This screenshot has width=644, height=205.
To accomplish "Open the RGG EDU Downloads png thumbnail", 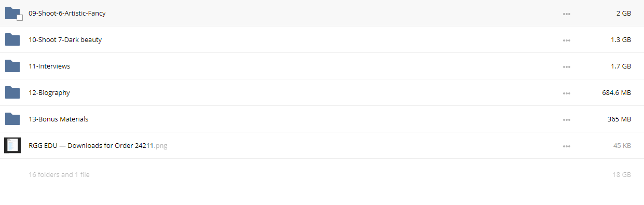I will pos(12,145).
